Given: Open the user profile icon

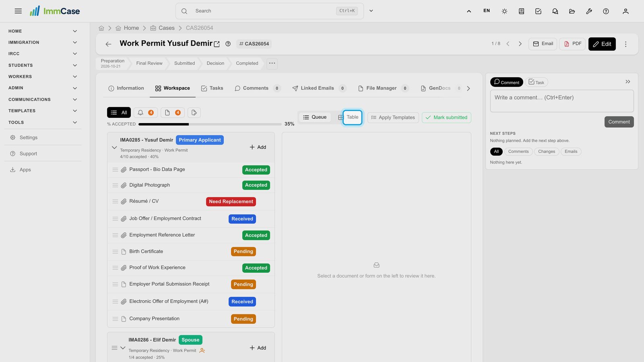Looking at the screenshot, I should (625, 11).
